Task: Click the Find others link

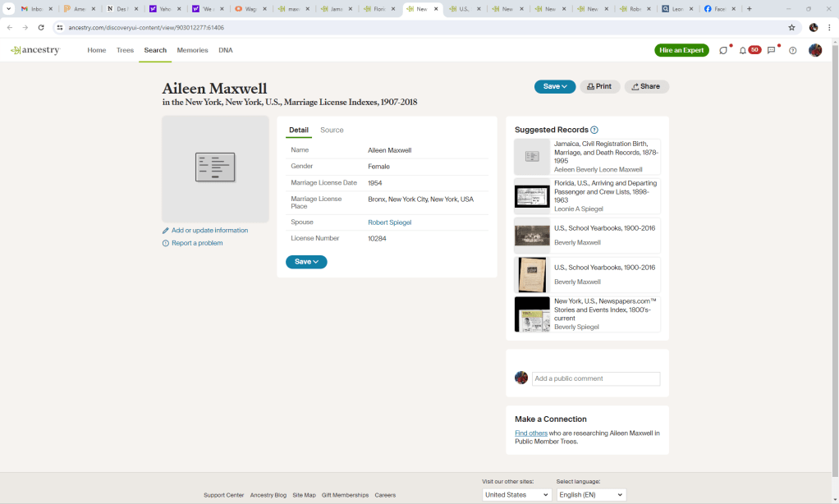Action: click(x=530, y=433)
